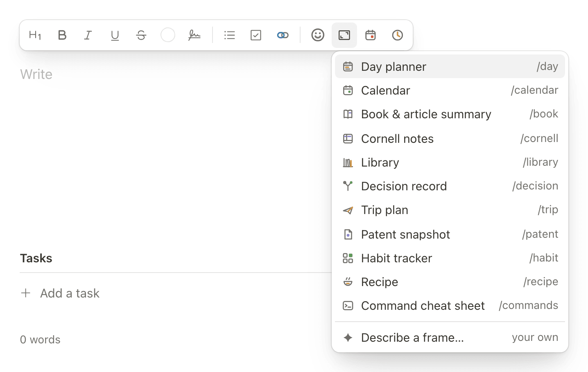Click the Tasks heading

click(36, 258)
